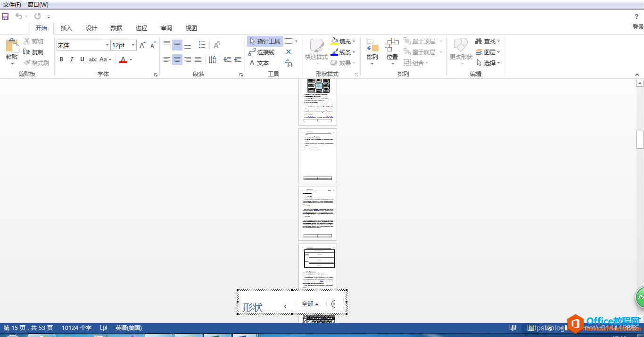Open the 段落 paragraph dialog launcher
The height and width of the screenshot is (337, 644).
(241, 75)
